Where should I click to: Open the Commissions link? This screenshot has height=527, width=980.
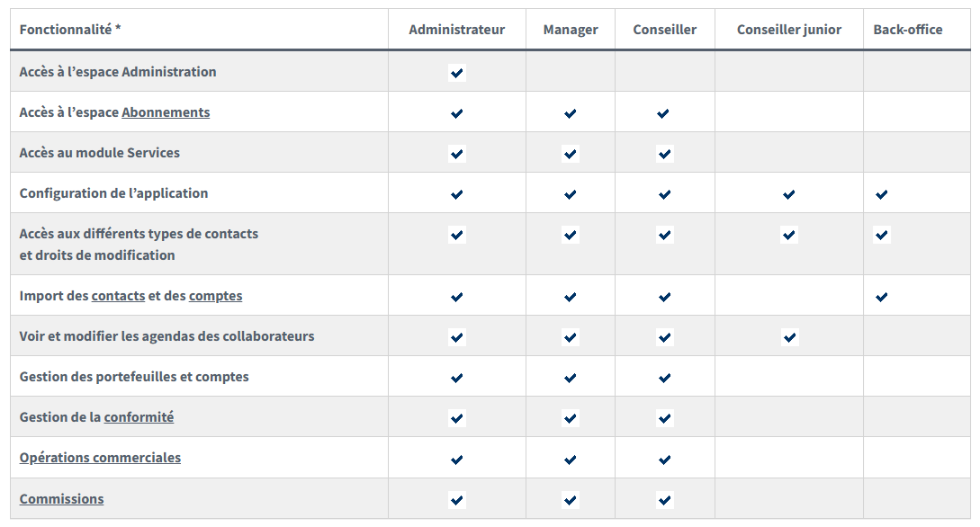[x=61, y=499]
